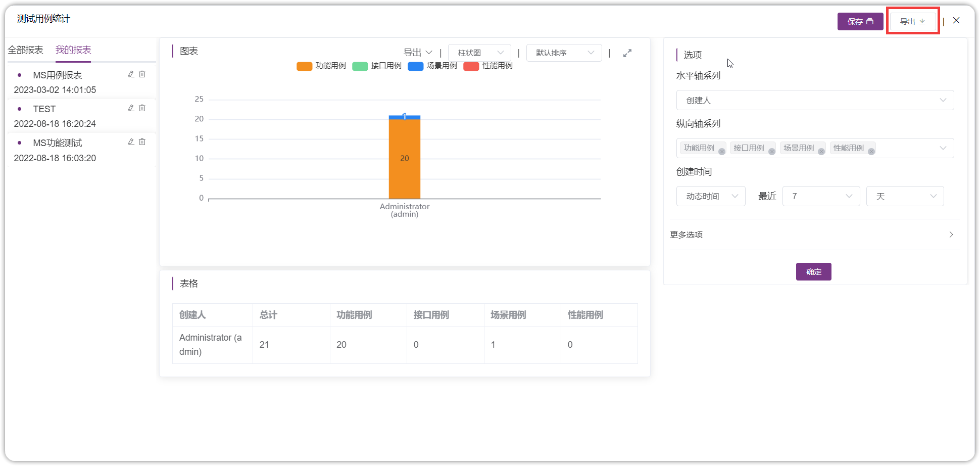Click the 确定 button
Image resolution: width=980 pixels, height=466 pixels.
(x=813, y=272)
